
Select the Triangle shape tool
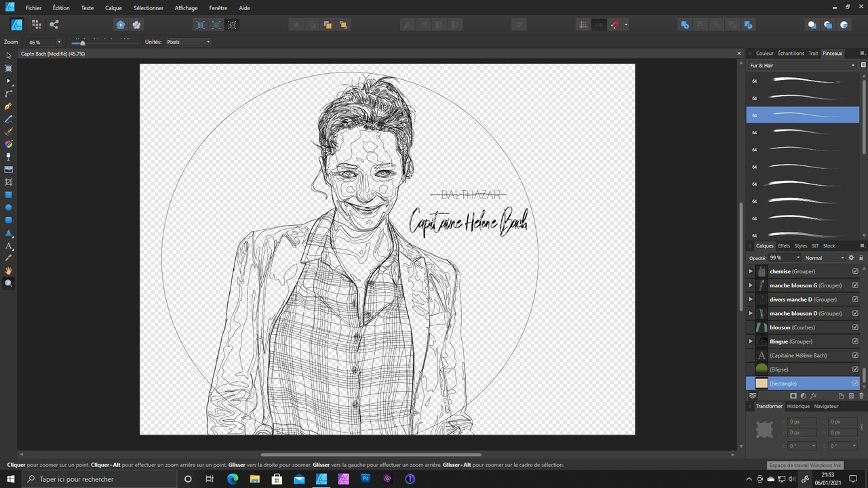9,233
